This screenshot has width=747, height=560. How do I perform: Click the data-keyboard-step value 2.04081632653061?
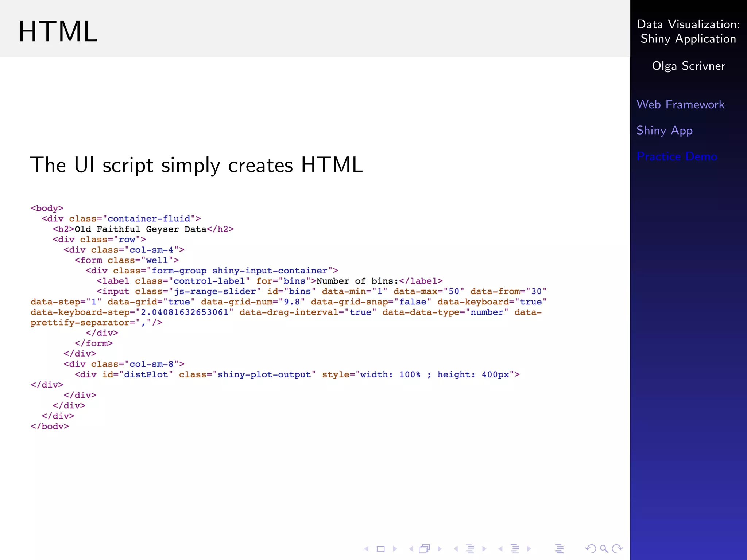185,312
